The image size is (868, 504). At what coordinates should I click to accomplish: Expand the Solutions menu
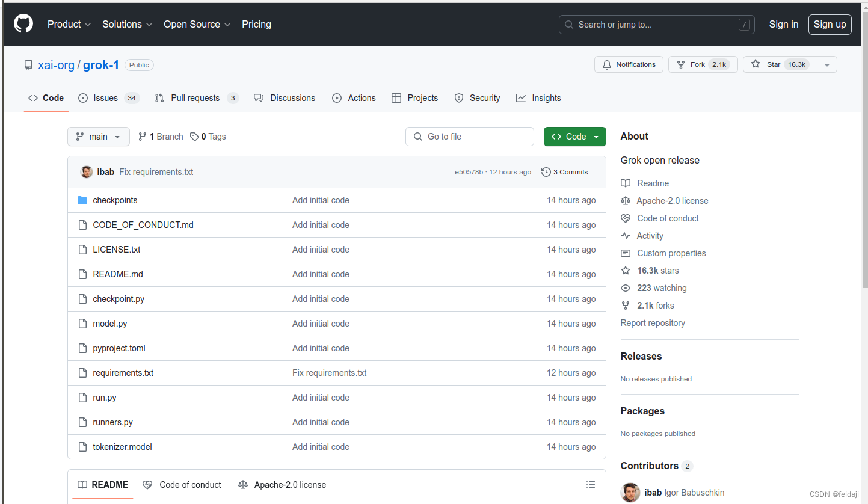pos(128,24)
